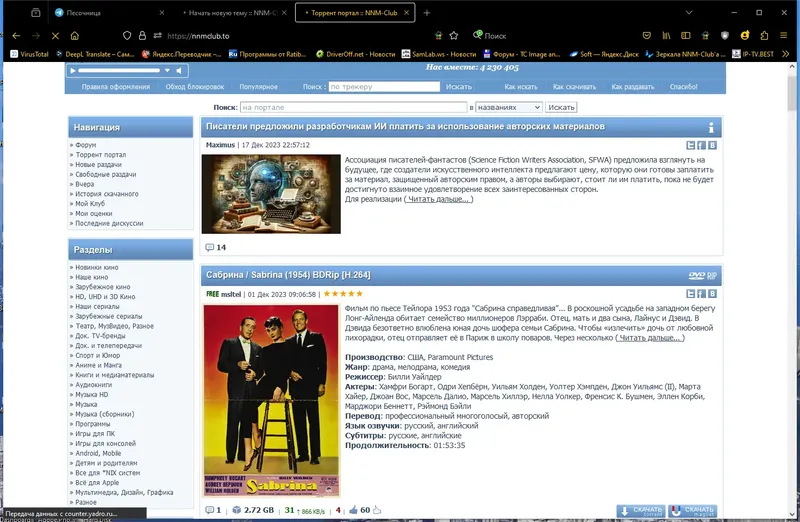Open 'Новые раздачи' in Навигация sidebar
The image size is (800, 522).
click(x=98, y=164)
